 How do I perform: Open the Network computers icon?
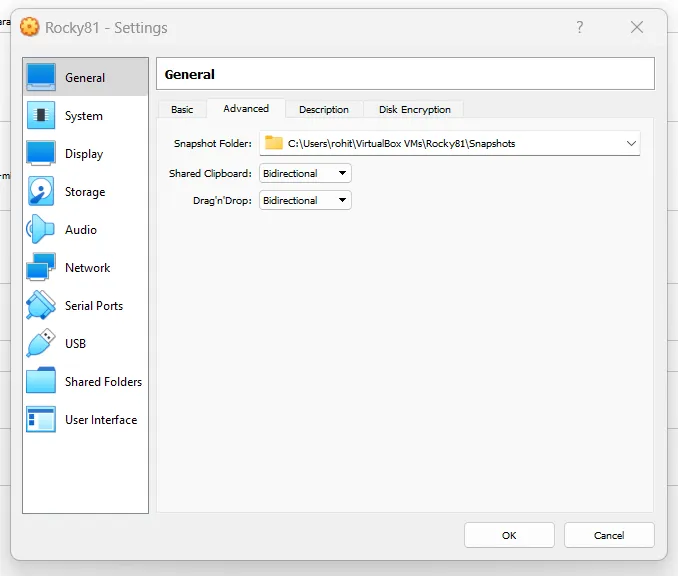point(41,267)
